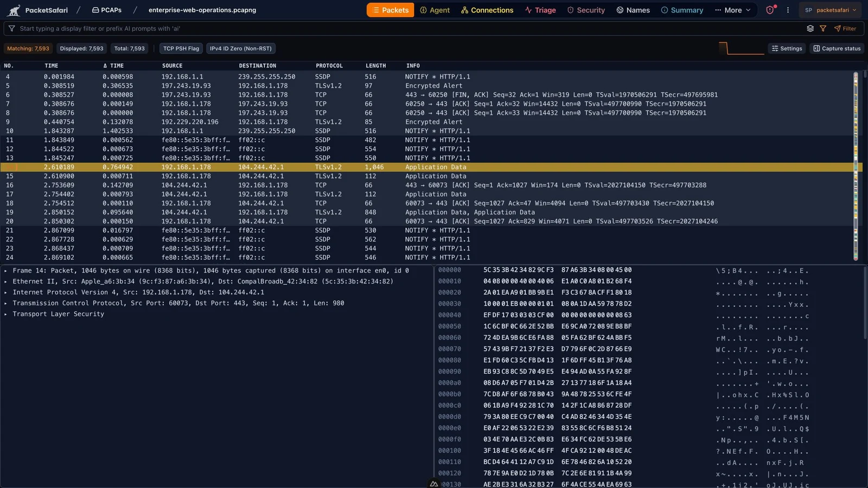Click the display filter input field

(407, 28)
